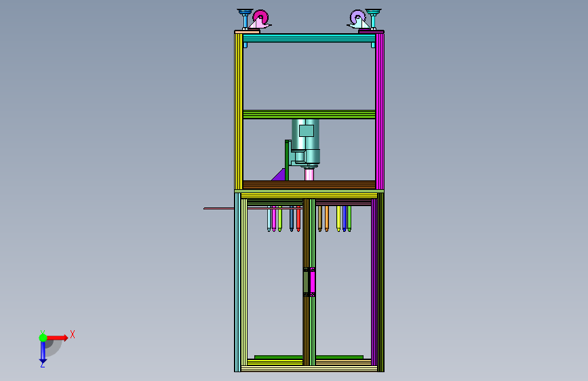The height and width of the screenshot is (381, 588).
Task: Select the central vertical post in lower frame
Action: pos(309,282)
